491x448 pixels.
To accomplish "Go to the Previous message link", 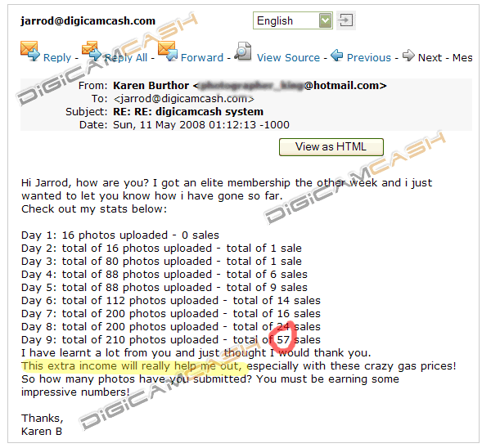I will 369,57.
